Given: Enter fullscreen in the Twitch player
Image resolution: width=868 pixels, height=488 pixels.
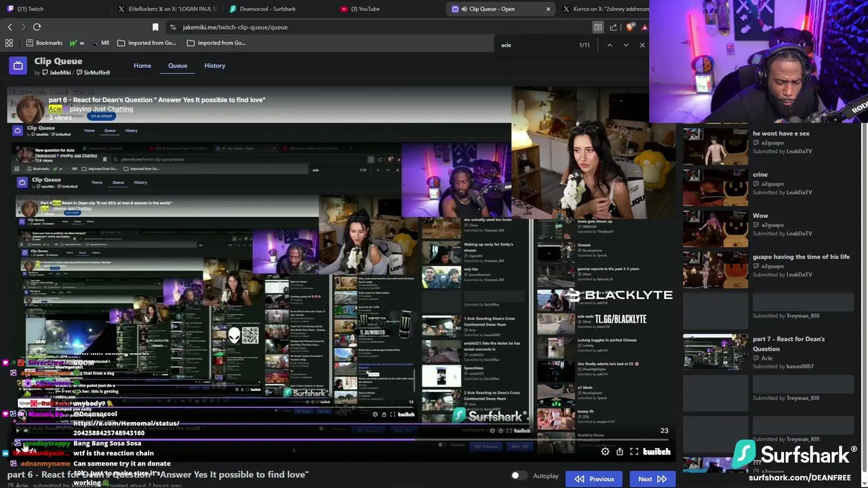Looking at the screenshot, I should point(634,451).
